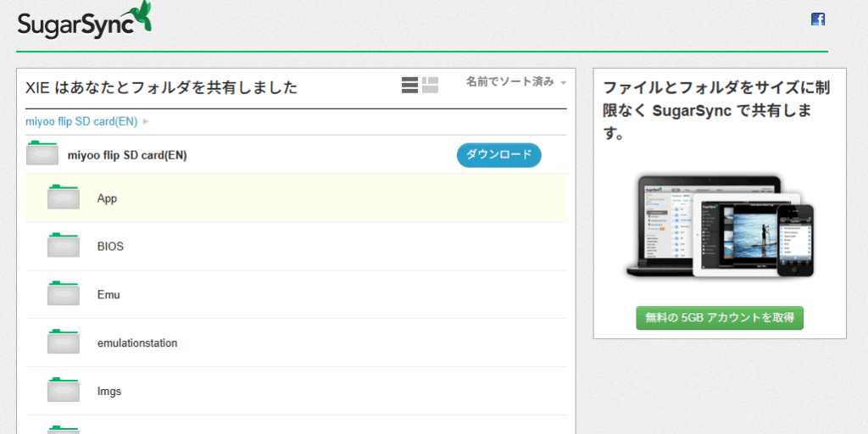Select the BIOS folder name
868x434 pixels.
pyautogui.click(x=110, y=247)
